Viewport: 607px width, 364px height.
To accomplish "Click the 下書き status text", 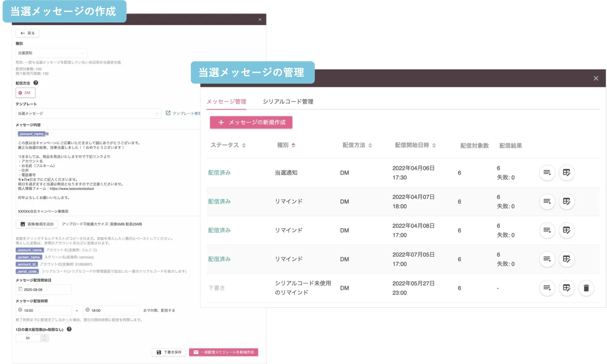I will pyautogui.click(x=216, y=288).
